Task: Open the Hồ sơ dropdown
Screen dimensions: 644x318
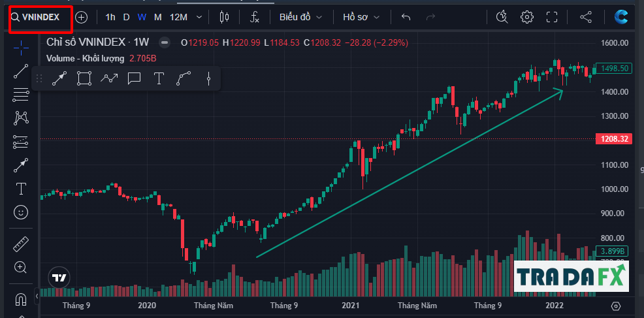Action: coord(361,17)
